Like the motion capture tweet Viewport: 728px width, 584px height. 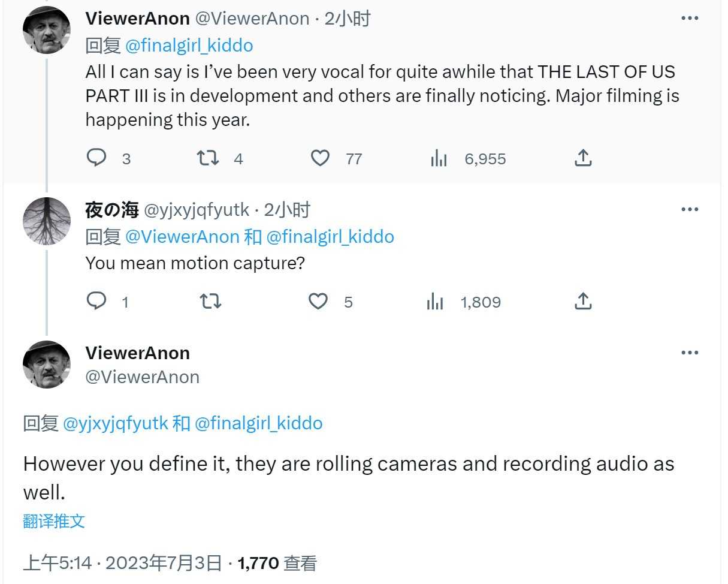pyautogui.click(x=318, y=301)
